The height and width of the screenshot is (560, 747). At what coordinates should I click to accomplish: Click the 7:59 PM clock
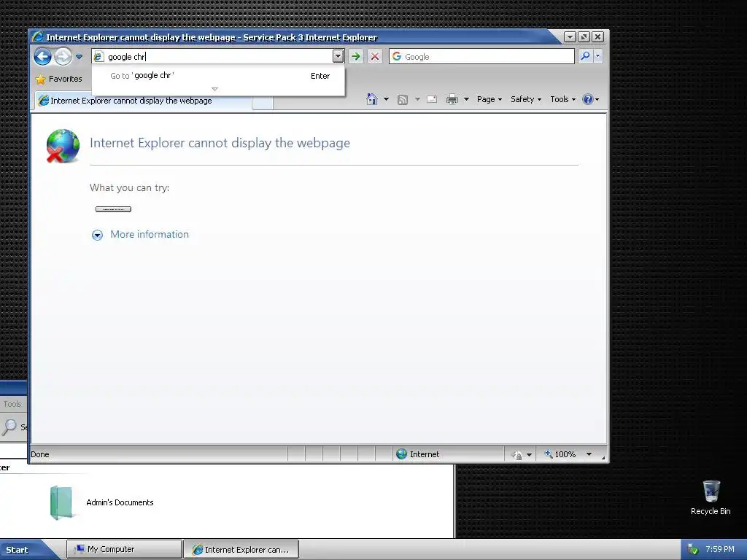[x=720, y=549]
